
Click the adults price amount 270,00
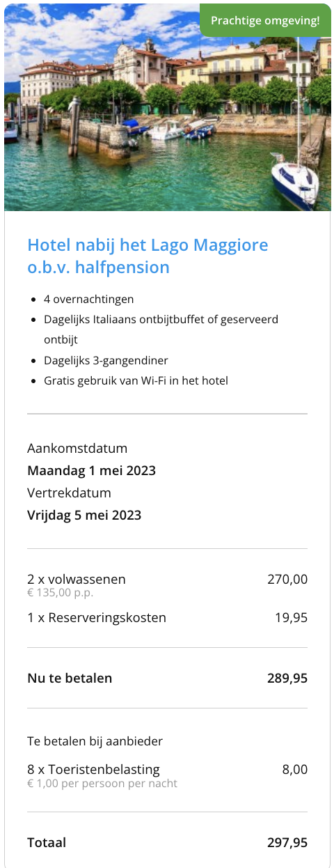click(x=287, y=579)
